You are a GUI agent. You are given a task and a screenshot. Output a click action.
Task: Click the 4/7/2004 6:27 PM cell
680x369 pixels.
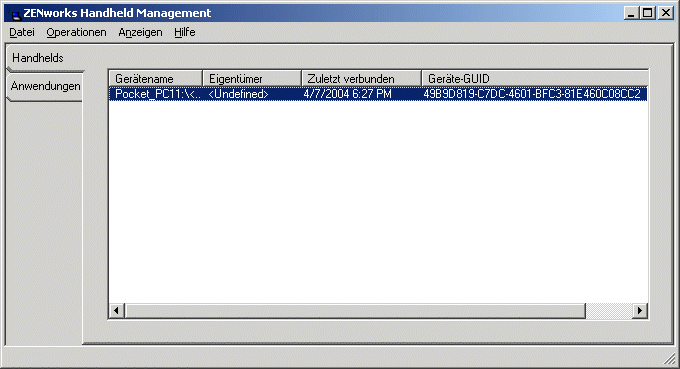pyautogui.click(x=347, y=94)
